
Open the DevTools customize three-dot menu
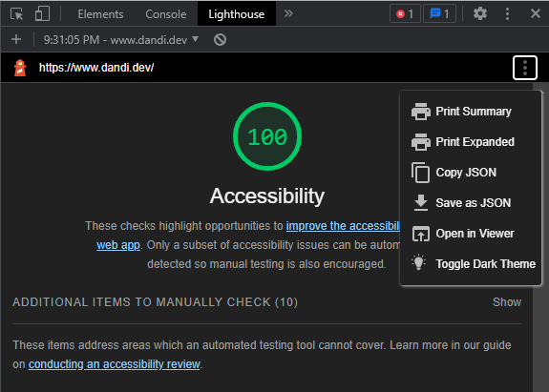coord(507,14)
